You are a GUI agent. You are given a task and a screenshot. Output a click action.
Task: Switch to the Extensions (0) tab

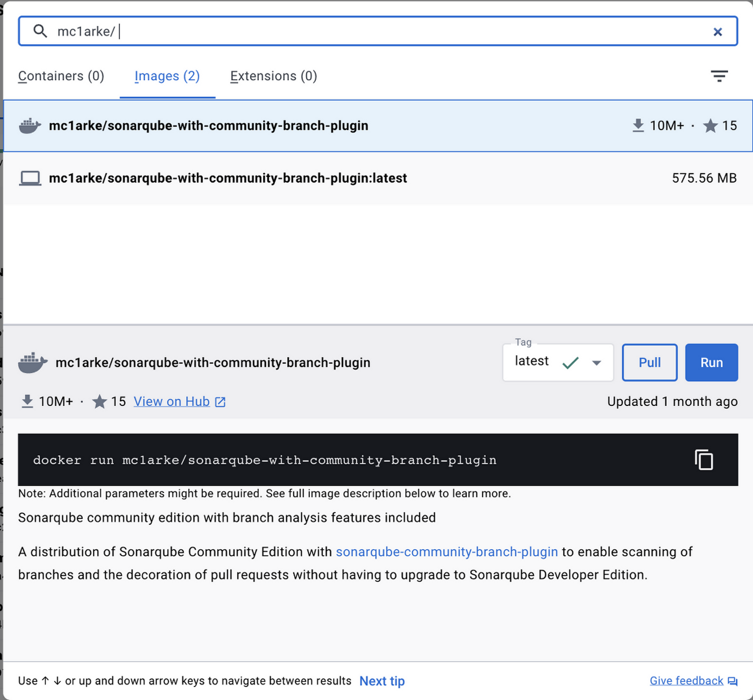click(274, 76)
